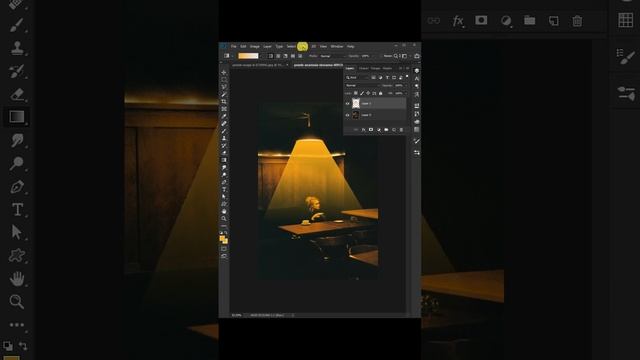Open the layer filter Kind dropdown
The image size is (640, 360).
pos(358,78)
